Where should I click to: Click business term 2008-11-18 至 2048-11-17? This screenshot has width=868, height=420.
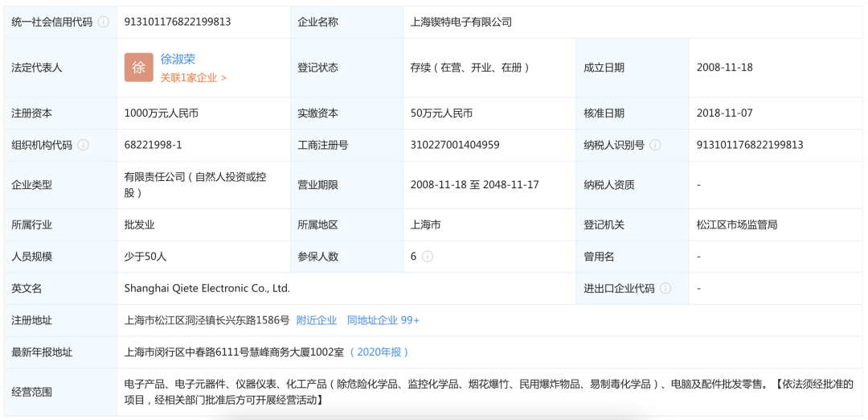click(474, 184)
